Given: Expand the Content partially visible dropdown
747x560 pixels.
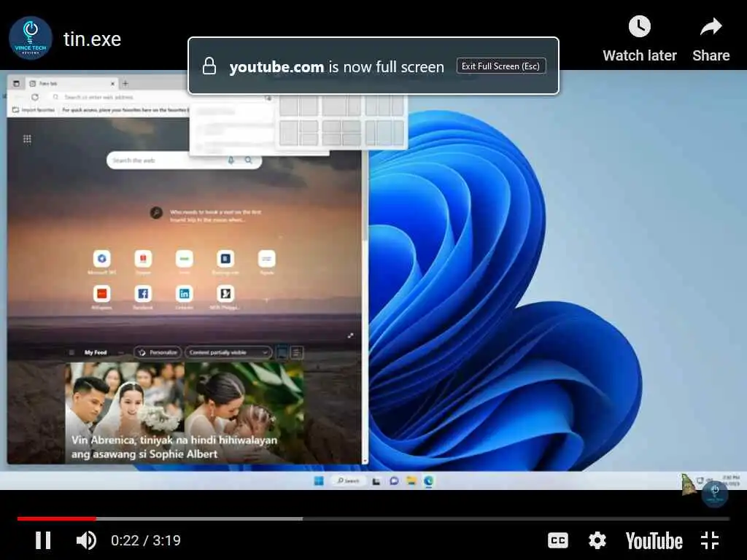Looking at the screenshot, I should [x=228, y=352].
